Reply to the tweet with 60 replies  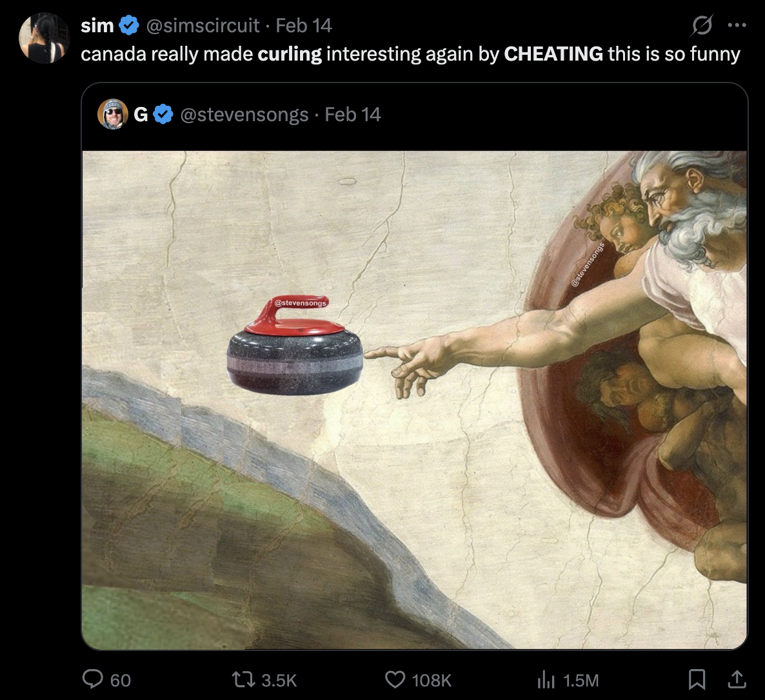[94, 679]
